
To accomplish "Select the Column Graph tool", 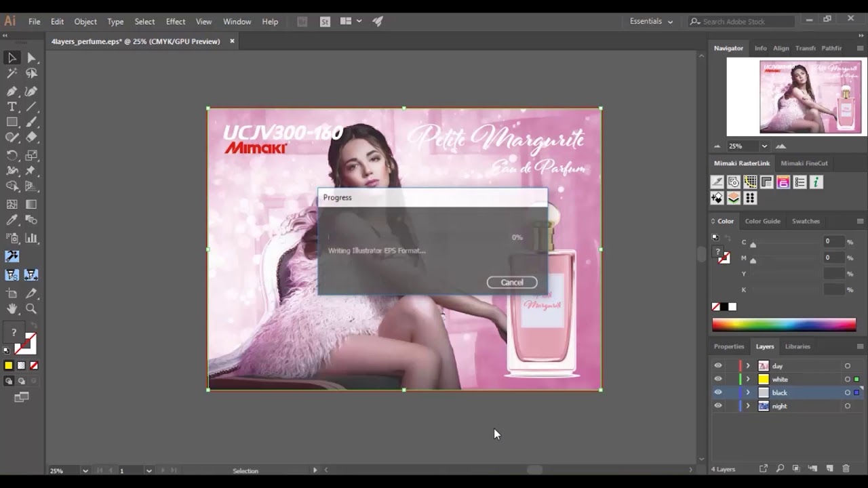I will pos(31,238).
